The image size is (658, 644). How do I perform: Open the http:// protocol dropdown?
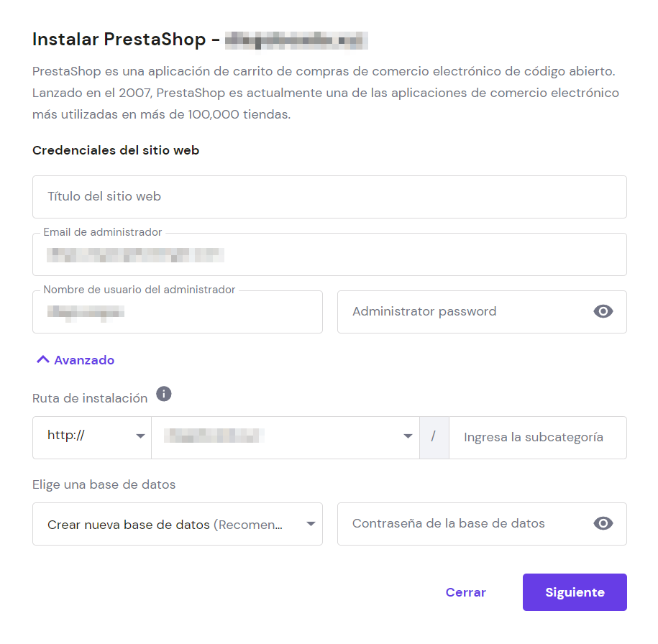pyautogui.click(x=91, y=437)
